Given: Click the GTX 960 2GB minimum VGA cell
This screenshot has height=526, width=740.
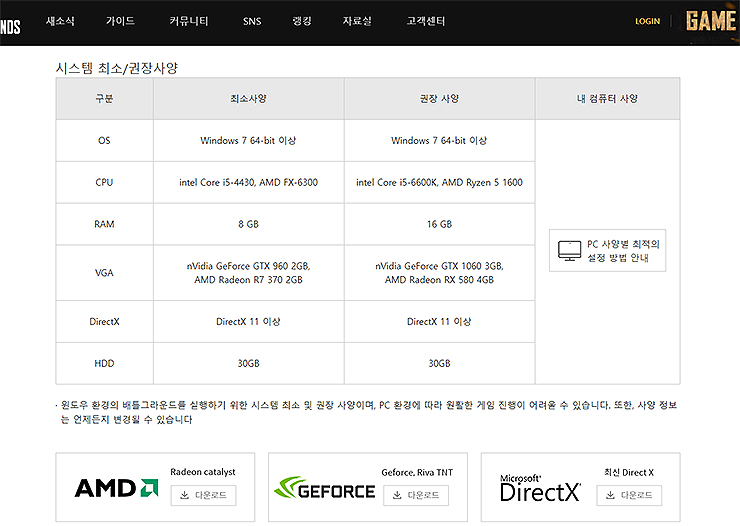Looking at the screenshot, I should tap(249, 273).
